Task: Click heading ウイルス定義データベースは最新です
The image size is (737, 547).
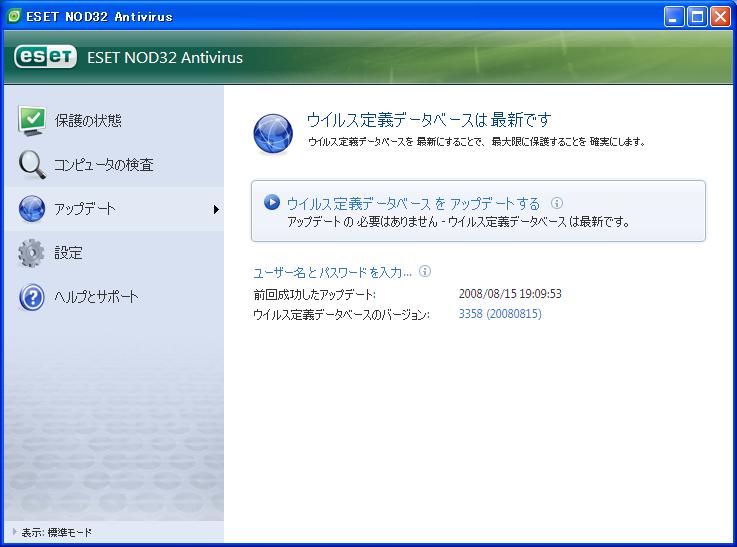Action: tap(429, 120)
